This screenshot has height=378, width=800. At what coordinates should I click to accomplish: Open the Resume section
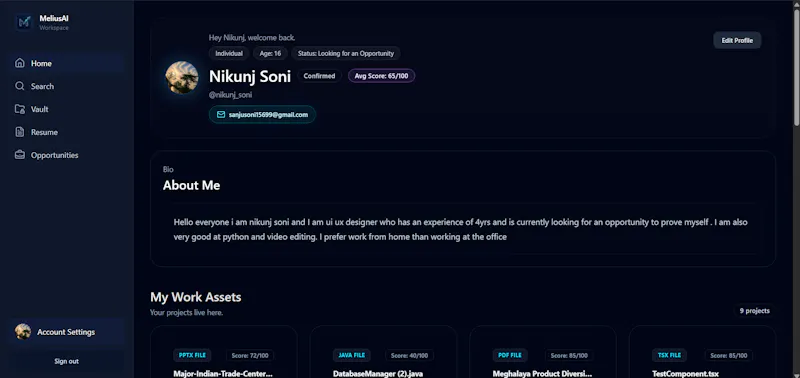66,132
